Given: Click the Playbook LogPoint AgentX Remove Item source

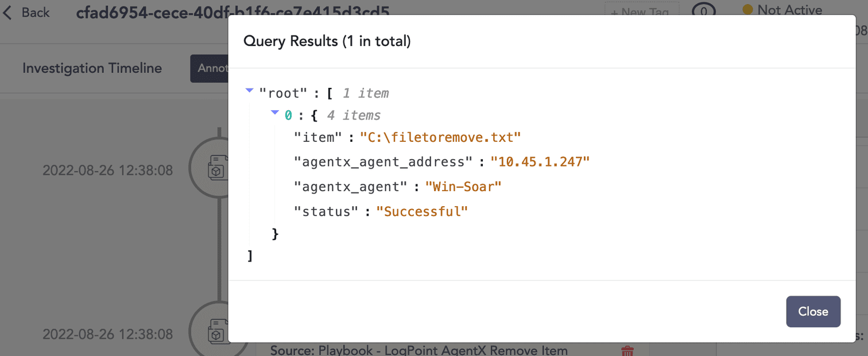Looking at the screenshot, I should coord(418,350).
